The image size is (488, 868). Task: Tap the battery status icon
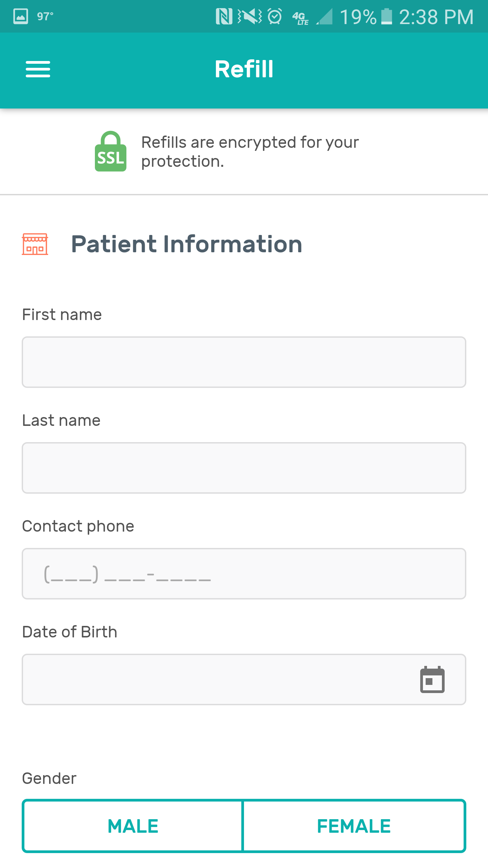point(387,16)
